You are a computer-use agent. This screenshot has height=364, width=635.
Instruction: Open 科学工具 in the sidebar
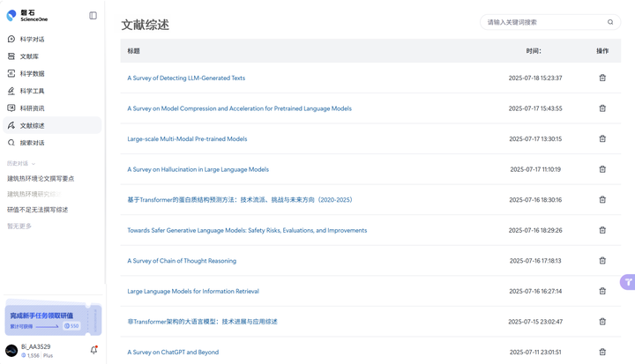[52, 91]
